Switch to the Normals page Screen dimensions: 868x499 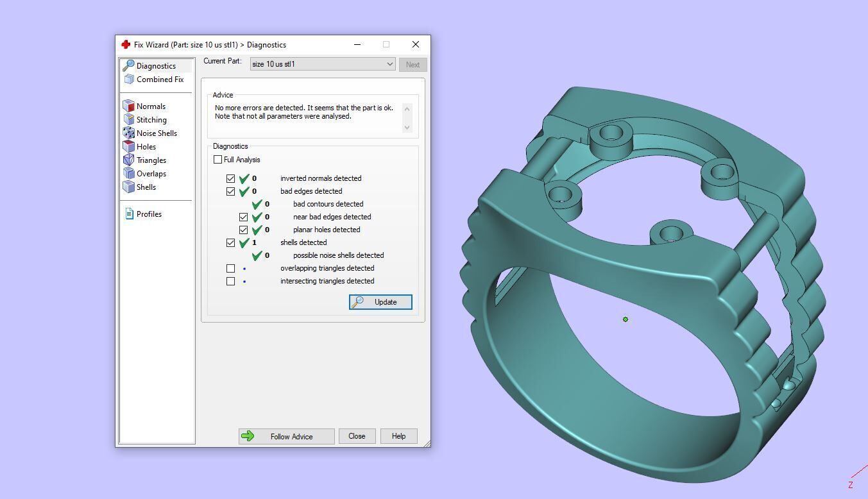click(x=151, y=106)
